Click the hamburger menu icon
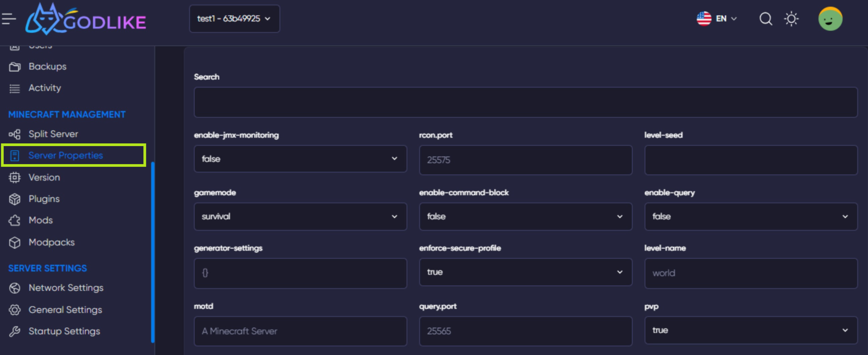This screenshot has height=355, width=868. (9, 19)
